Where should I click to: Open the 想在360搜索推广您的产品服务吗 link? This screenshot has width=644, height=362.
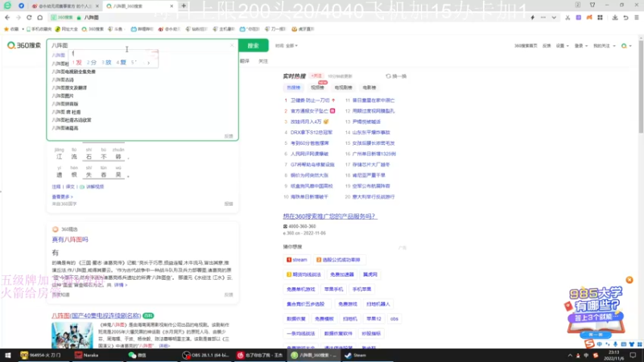point(330,216)
